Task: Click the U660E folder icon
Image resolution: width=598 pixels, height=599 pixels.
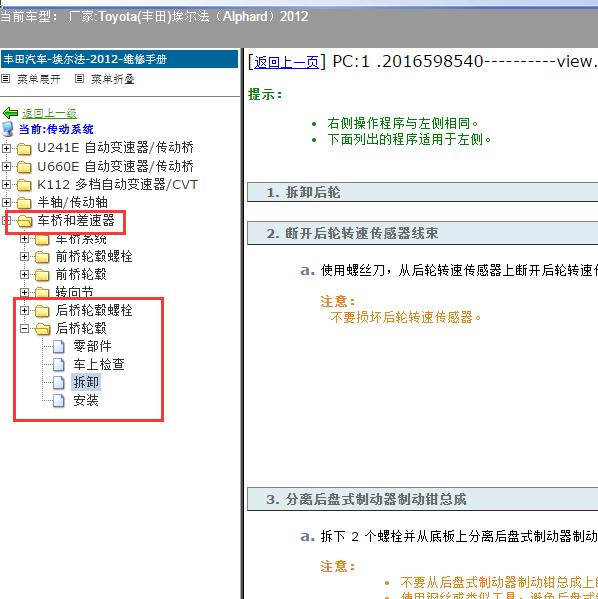Action: (24, 167)
